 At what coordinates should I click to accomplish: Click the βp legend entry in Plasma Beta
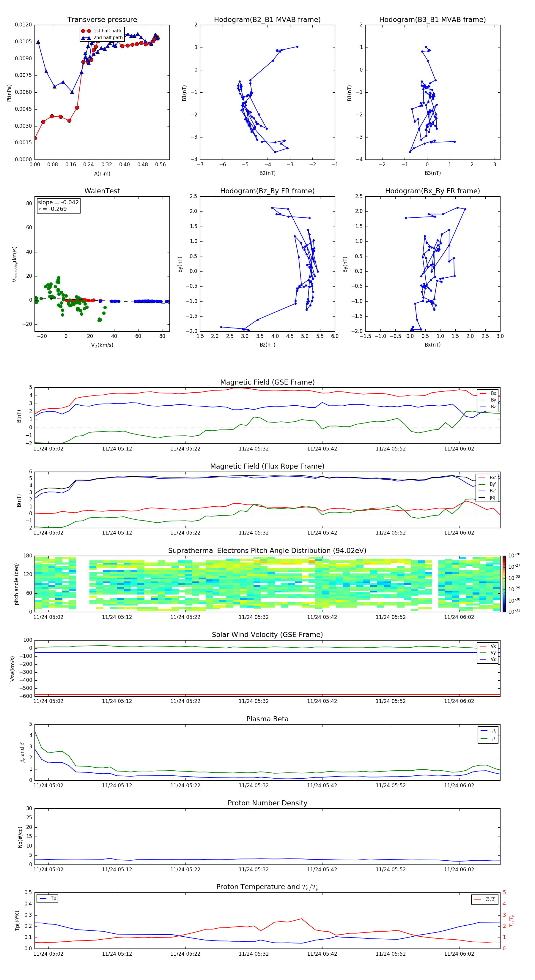pos(488,731)
